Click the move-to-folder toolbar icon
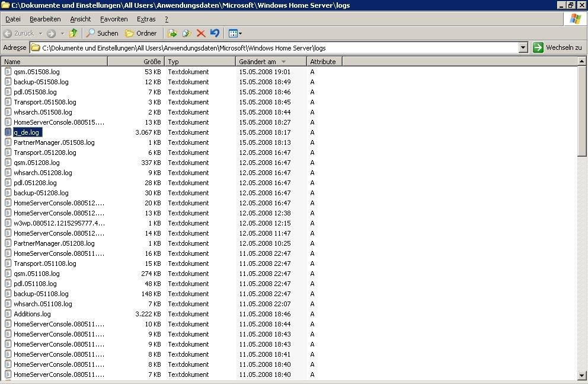This screenshot has height=384, width=588. coord(172,33)
